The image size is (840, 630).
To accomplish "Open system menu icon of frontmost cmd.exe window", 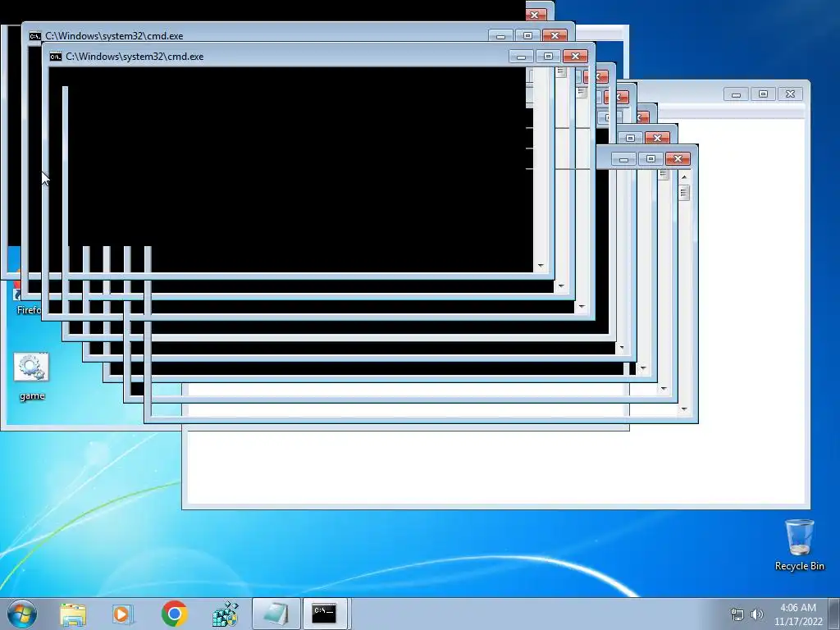I will [56, 57].
